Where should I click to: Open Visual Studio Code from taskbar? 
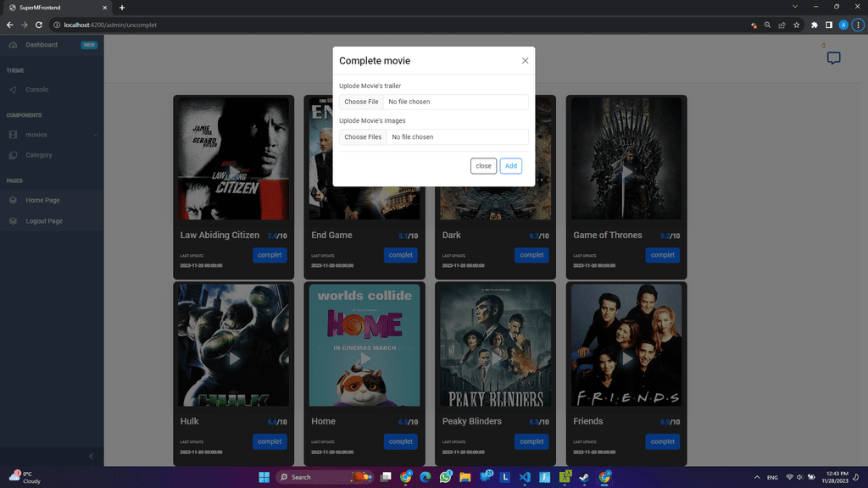tap(525, 477)
